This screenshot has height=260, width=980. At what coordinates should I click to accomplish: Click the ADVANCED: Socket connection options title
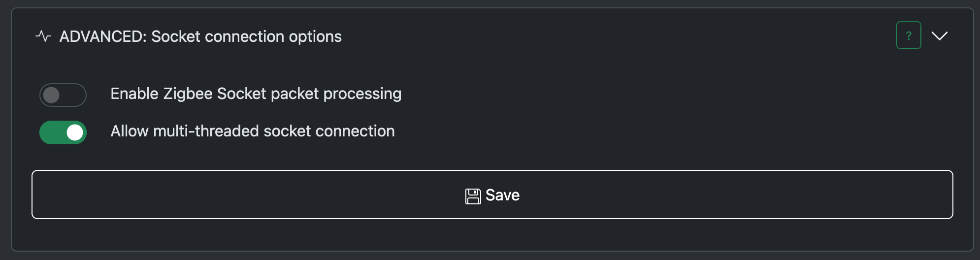click(200, 36)
